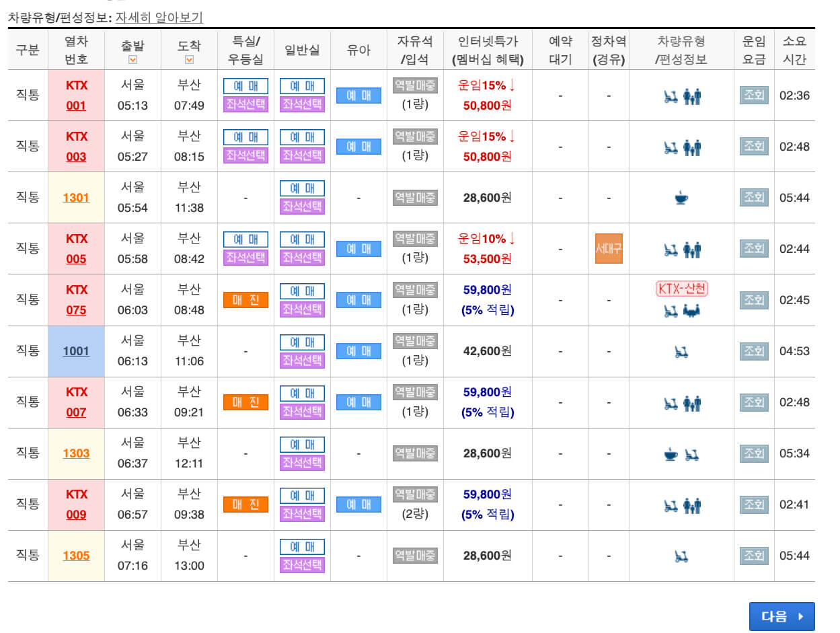Viewport: 840px width, 633px height.
Task: Choose 특실 좌석선택 for KTX 001
Action: [x=245, y=104]
